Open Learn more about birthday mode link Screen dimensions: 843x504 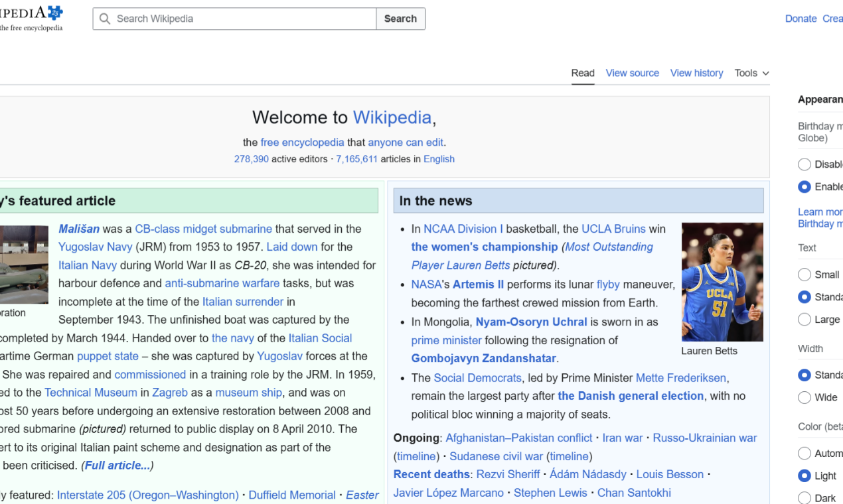point(820,218)
